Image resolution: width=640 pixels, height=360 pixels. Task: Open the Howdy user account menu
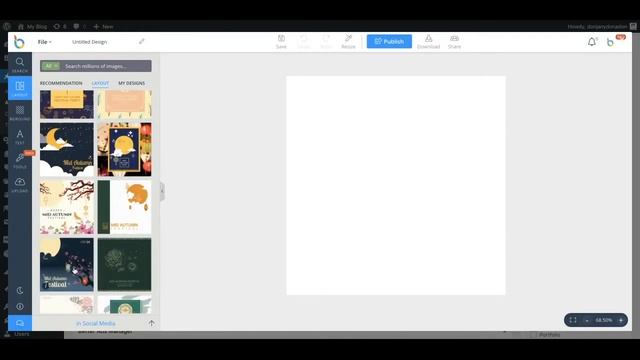602,27
